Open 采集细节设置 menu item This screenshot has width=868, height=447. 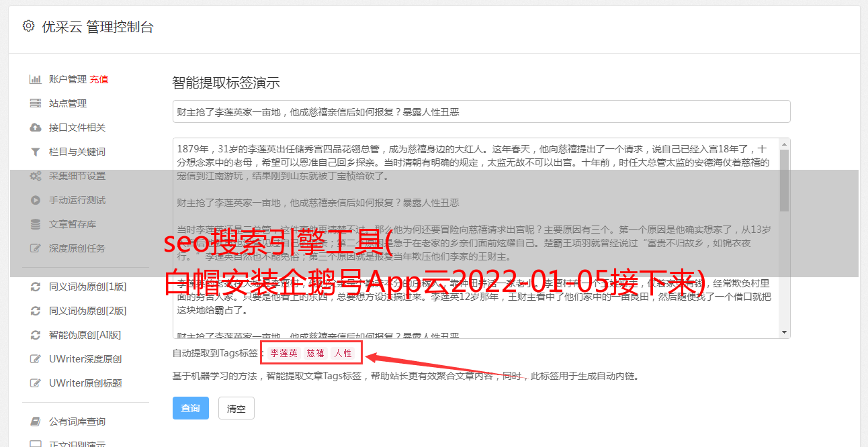tap(77, 176)
